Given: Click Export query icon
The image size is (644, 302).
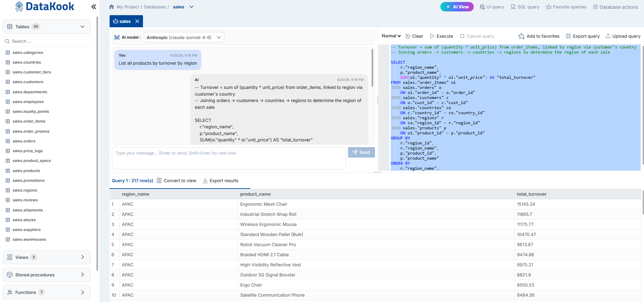Looking at the screenshot, I should point(568,36).
